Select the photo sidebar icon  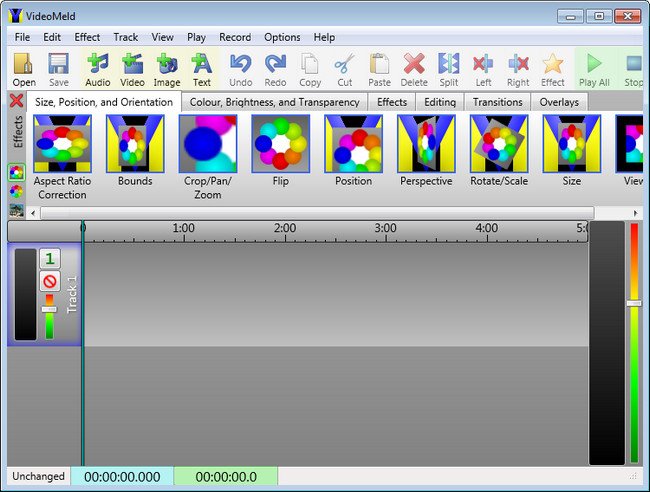17,210
